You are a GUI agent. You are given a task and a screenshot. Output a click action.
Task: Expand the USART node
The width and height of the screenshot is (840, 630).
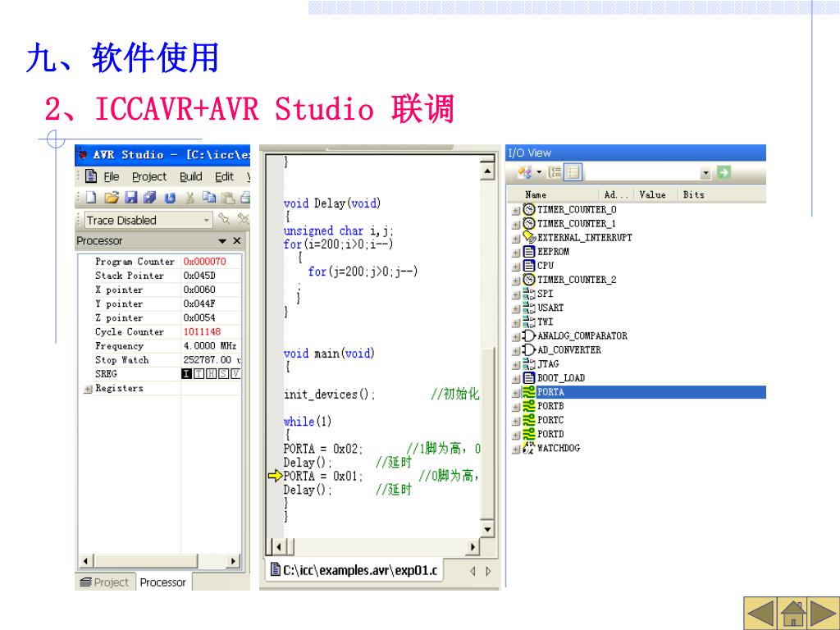coord(516,308)
